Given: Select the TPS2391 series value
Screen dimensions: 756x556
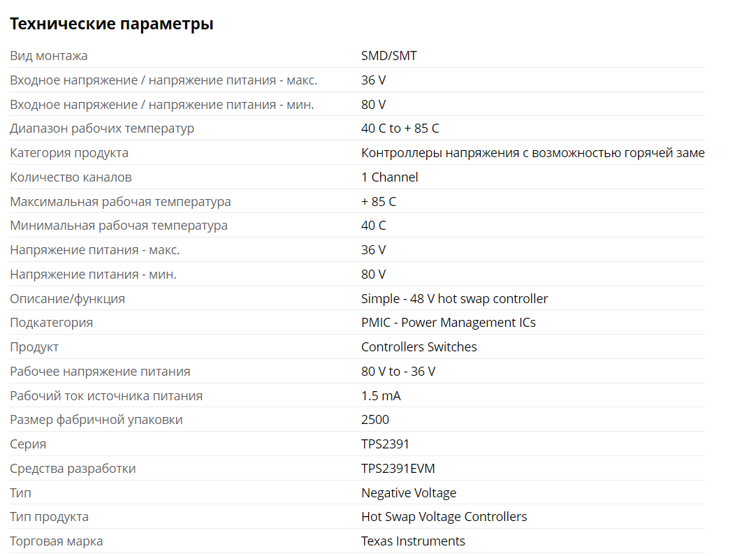Looking at the screenshot, I should (x=385, y=444).
